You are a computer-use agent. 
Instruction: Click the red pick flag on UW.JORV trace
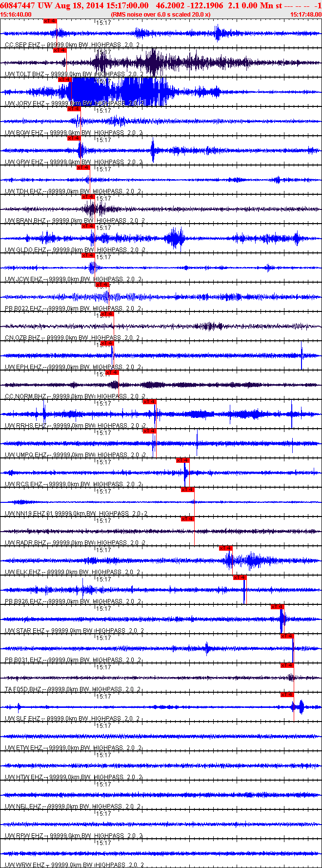point(65,80)
